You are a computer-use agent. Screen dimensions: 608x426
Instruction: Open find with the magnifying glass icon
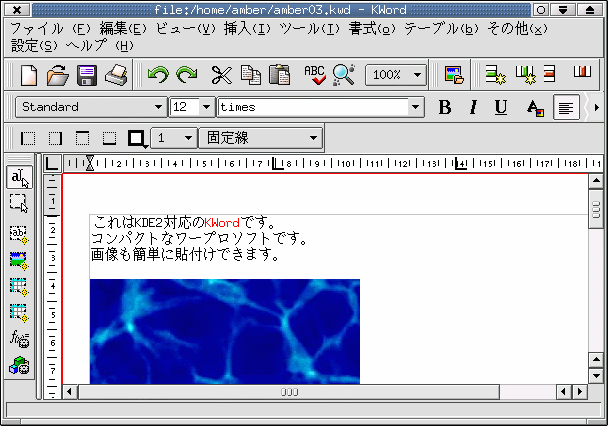[x=344, y=75]
